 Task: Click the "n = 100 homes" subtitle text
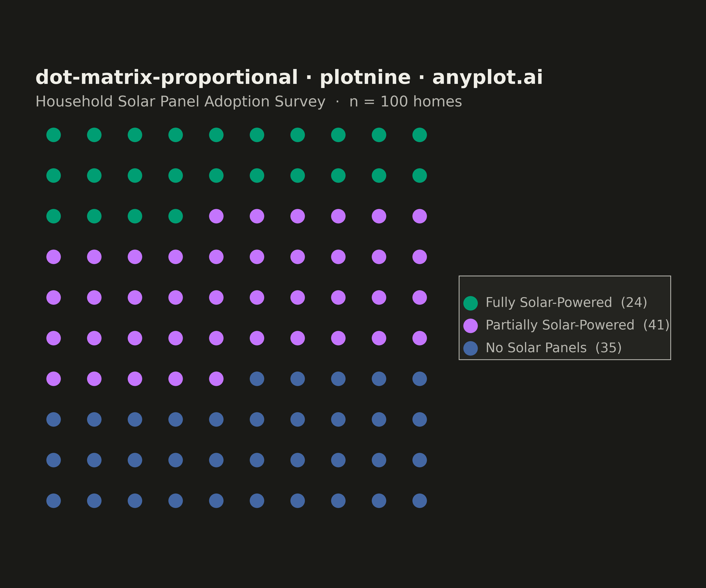(x=405, y=102)
